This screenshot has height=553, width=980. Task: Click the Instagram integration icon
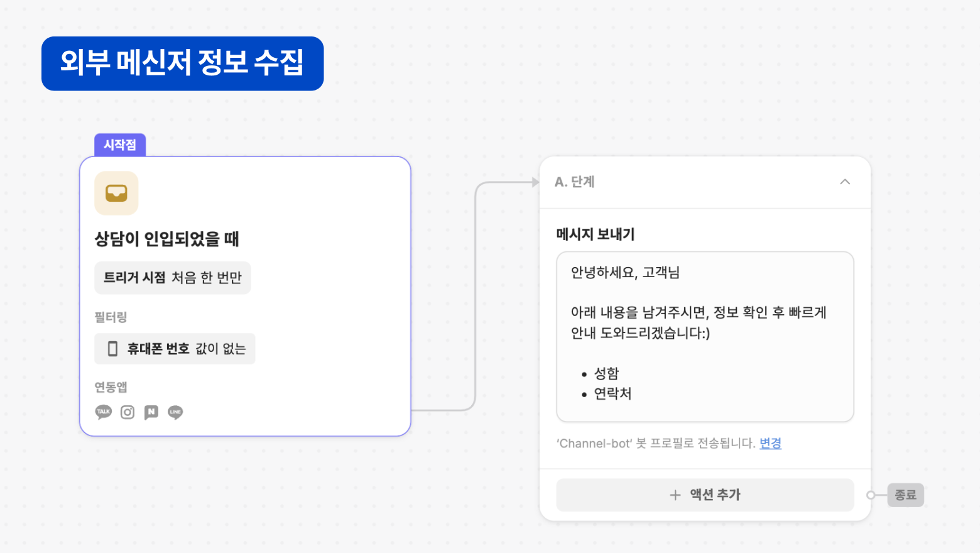pyautogui.click(x=128, y=412)
